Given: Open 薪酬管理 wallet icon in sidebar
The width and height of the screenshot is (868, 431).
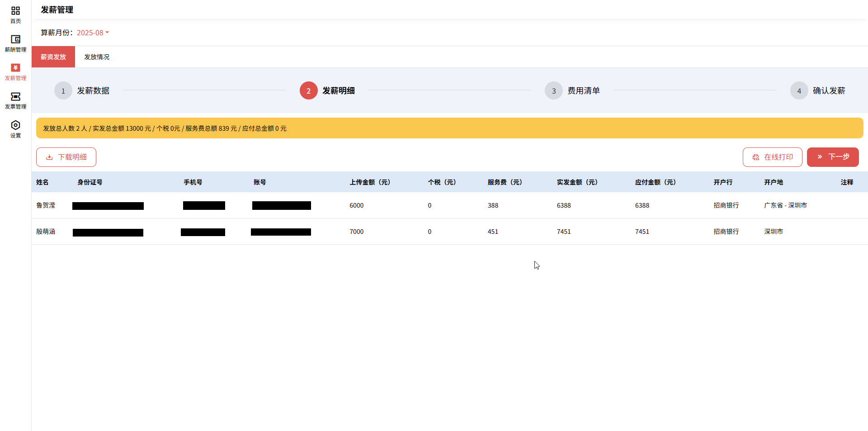Looking at the screenshot, I should (15, 39).
